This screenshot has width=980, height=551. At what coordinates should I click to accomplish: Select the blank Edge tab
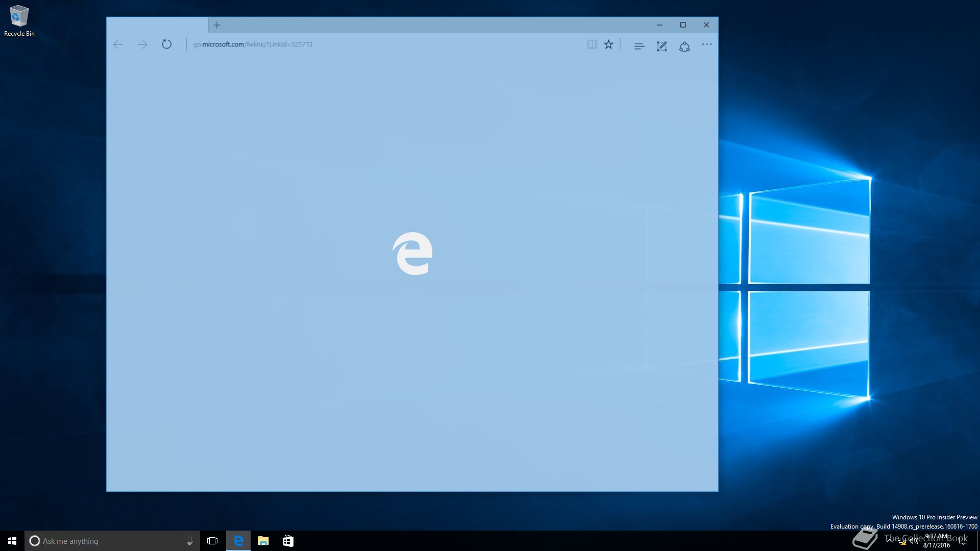(158, 25)
